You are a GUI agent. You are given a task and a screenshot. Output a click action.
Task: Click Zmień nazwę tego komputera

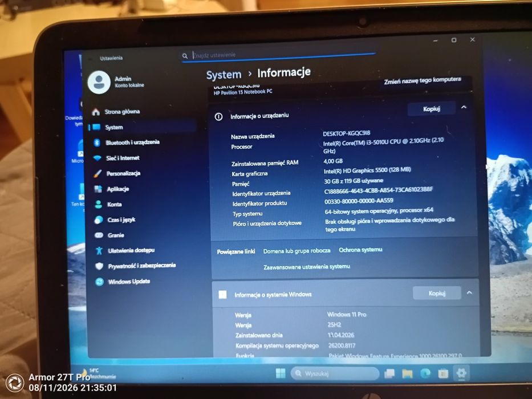point(423,81)
